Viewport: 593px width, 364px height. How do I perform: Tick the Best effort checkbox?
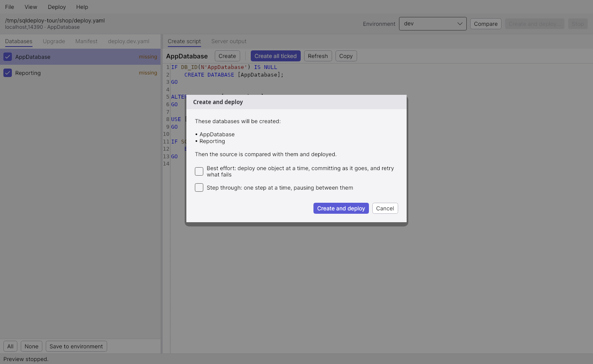(199, 171)
